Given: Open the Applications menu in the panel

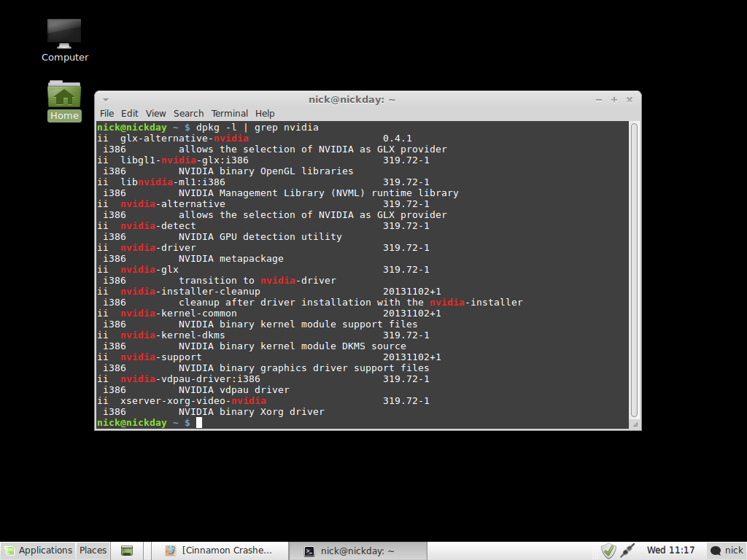Looking at the screenshot, I should click(x=39, y=551).
